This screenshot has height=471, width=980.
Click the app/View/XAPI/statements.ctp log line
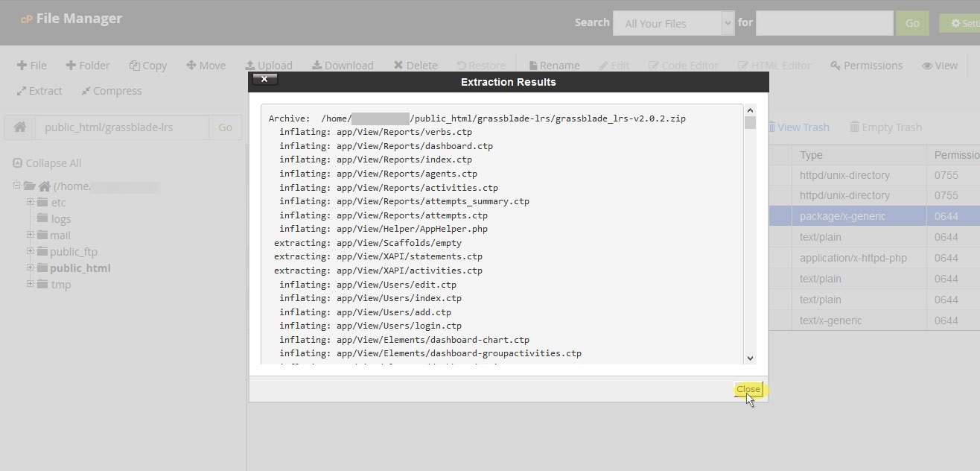pyautogui.click(x=378, y=256)
